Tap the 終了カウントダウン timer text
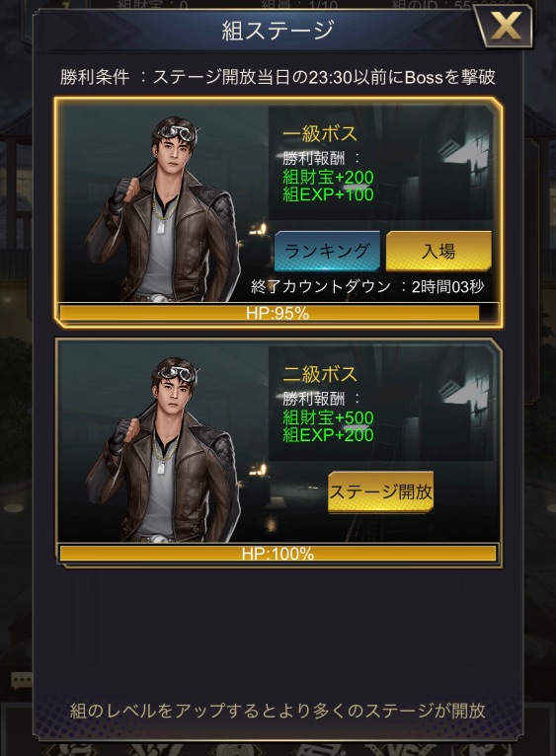The width and height of the screenshot is (556, 756). [x=367, y=287]
